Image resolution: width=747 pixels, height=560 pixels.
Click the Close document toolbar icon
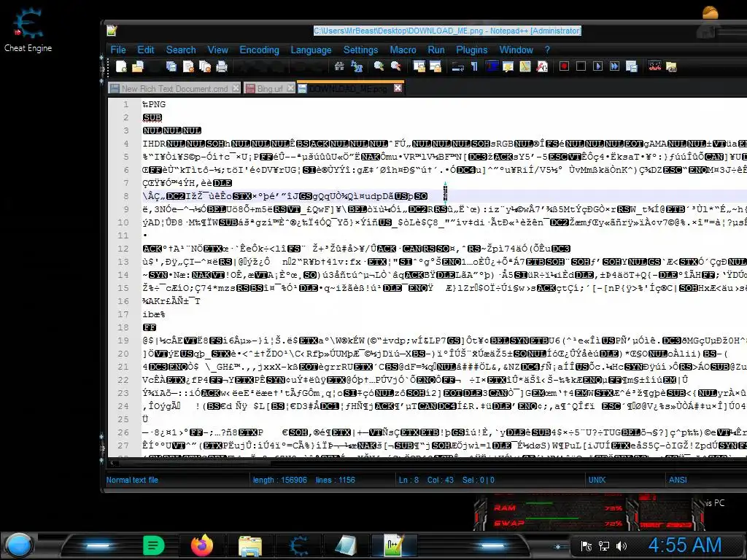[188, 66]
